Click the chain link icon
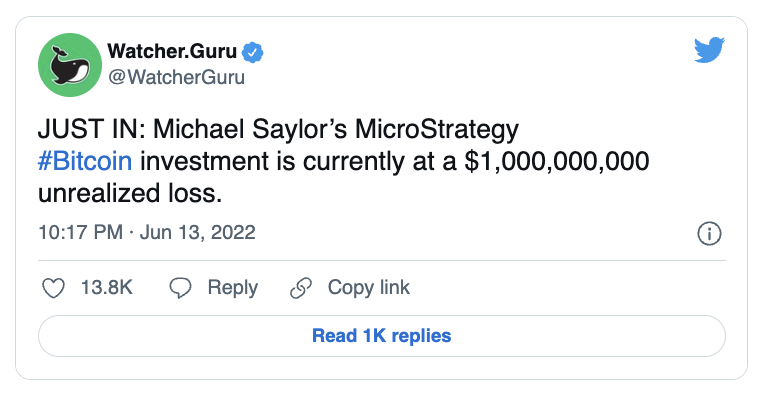Viewport: 760px width, 400px height. coord(301,288)
